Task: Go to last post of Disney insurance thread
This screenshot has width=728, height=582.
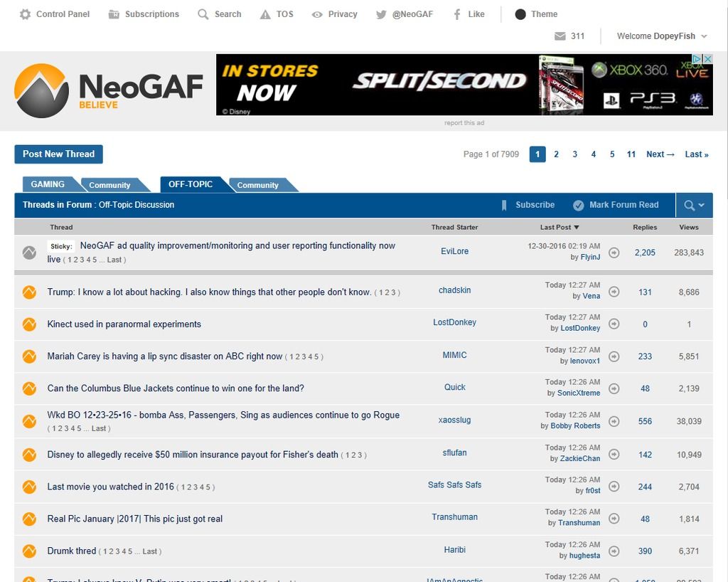Action: (614, 454)
